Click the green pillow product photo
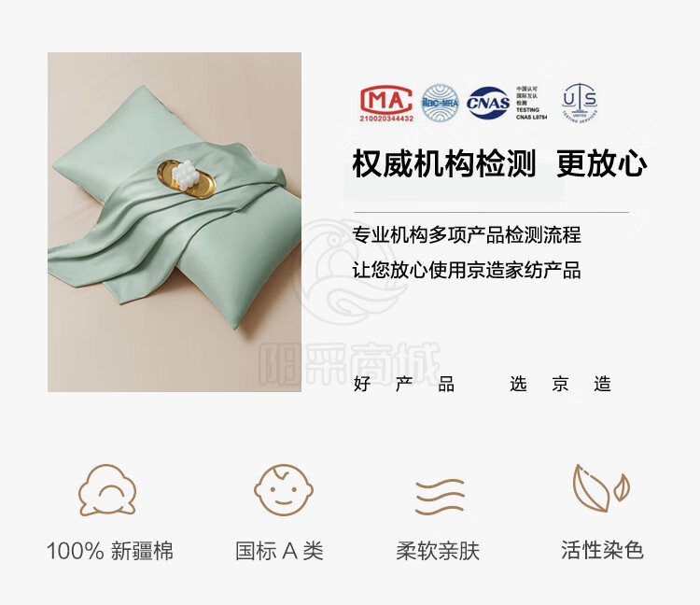The width and height of the screenshot is (700, 605). 175,222
